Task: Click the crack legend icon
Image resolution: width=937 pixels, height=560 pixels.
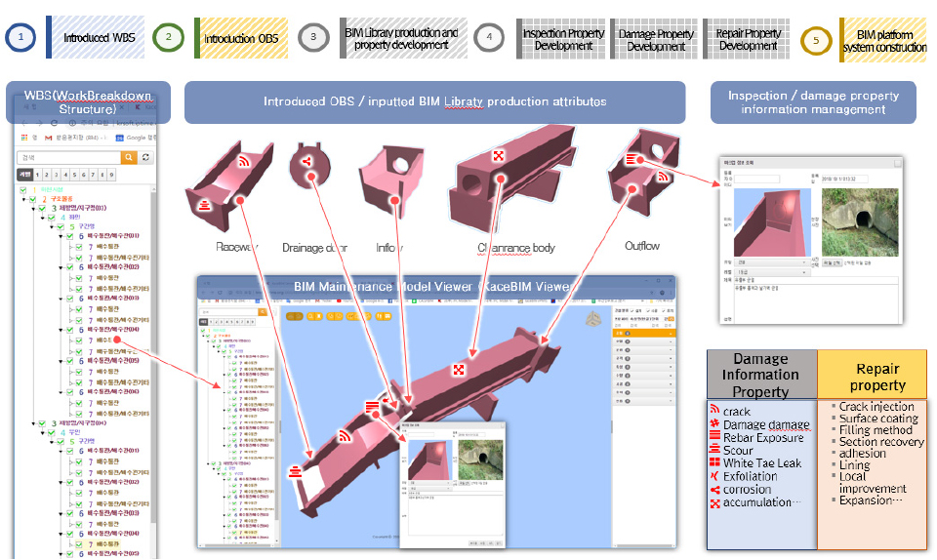Action: [714, 410]
